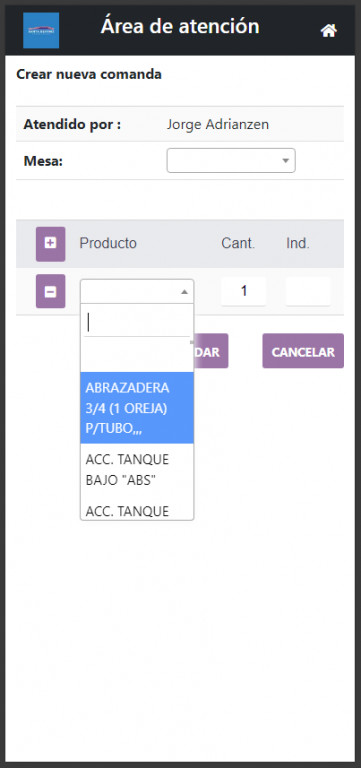Collapse the Producto dropdown via its arrow
The height and width of the screenshot is (768, 361).
click(x=184, y=292)
